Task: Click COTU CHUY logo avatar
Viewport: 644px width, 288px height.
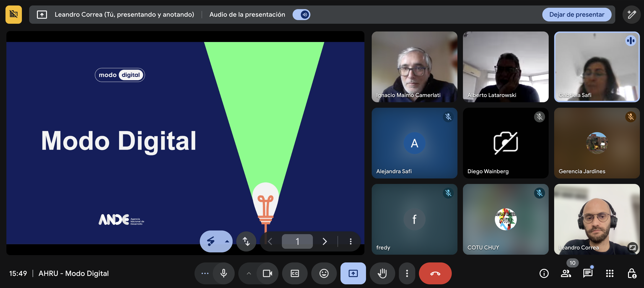Action: click(x=506, y=219)
